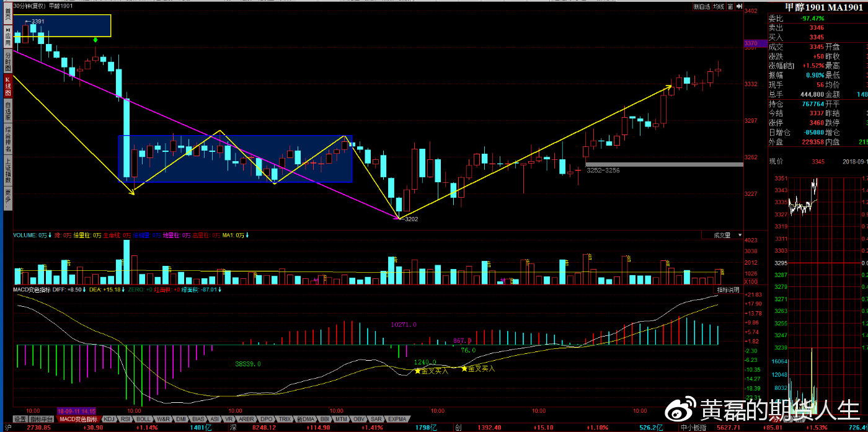The height and width of the screenshot is (432, 868).
Task: Click the 甲醇1901 MA1901 contract title
Action: 823,6
